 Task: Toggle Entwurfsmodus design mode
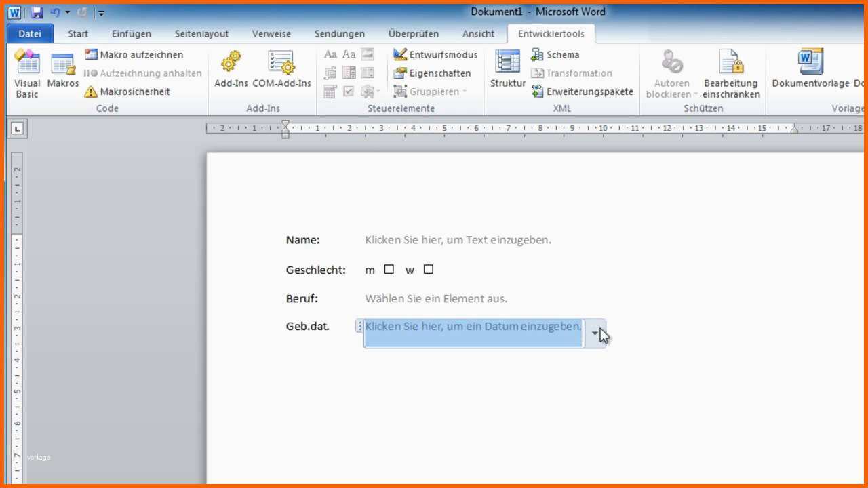tap(435, 55)
